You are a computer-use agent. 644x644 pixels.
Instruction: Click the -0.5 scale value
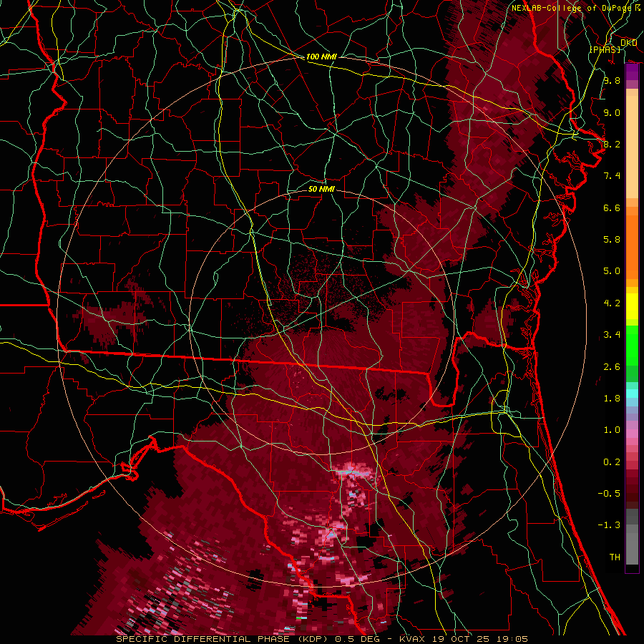[x=609, y=494]
